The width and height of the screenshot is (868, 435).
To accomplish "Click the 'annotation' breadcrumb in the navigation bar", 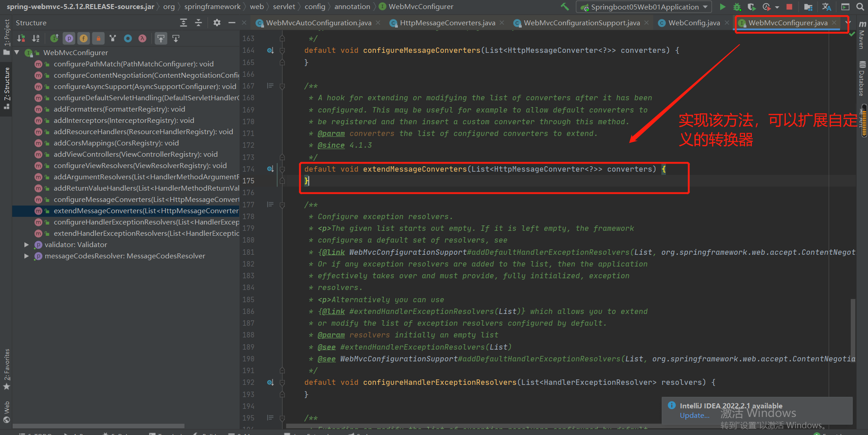I will coord(352,6).
